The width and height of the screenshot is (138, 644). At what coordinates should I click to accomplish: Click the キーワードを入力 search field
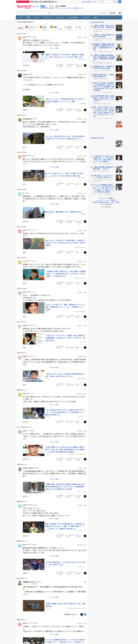point(32,13)
